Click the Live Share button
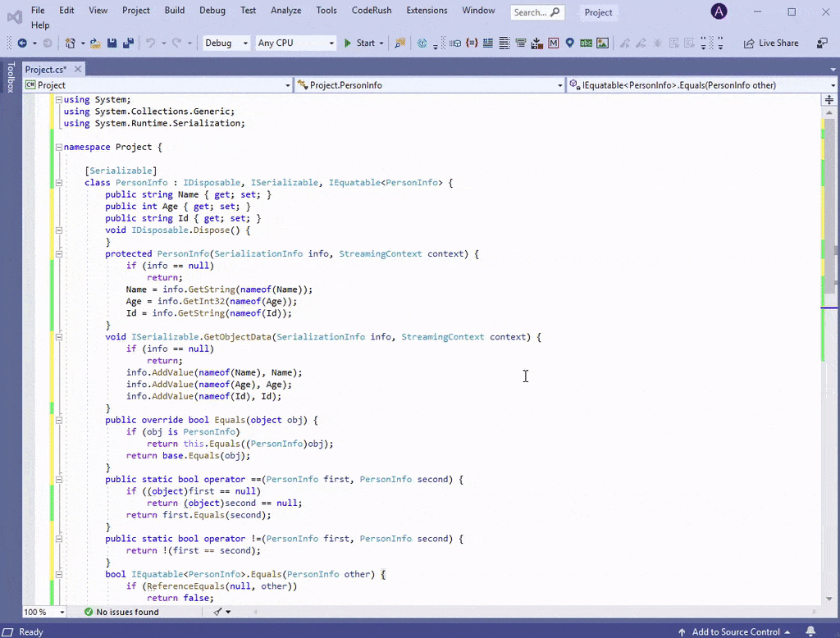Viewport: 840px width, 638px height. [x=771, y=43]
